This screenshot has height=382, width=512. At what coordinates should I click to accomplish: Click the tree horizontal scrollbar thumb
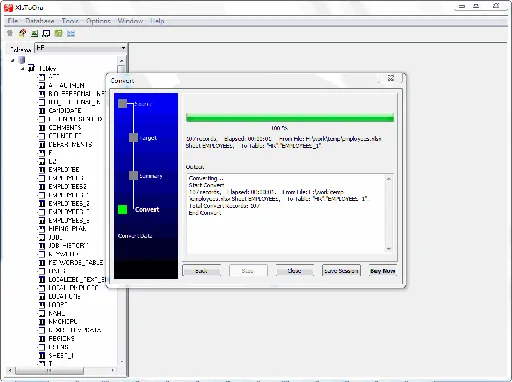49,370
